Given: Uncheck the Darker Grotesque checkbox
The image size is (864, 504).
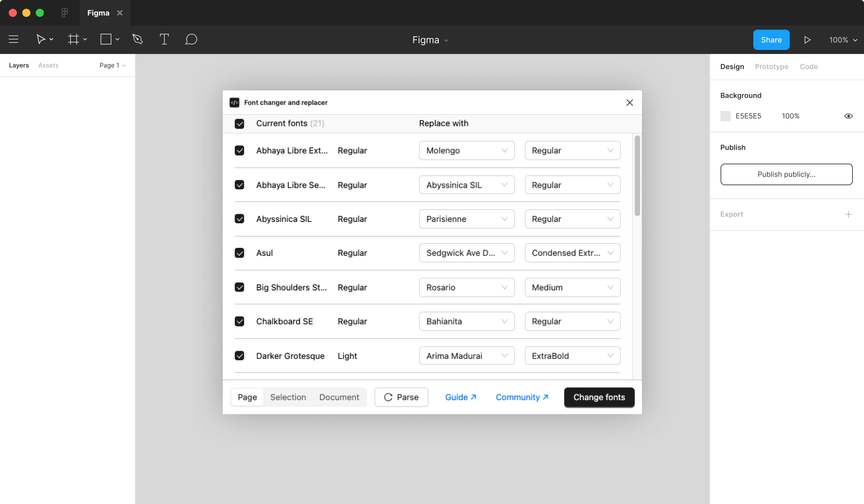Looking at the screenshot, I should point(239,356).
